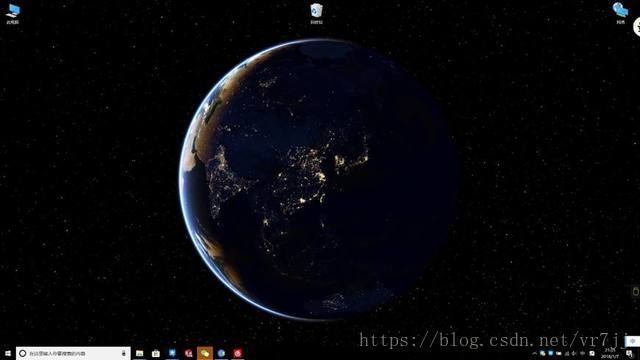Click the Cortana circle icon in search box
The height and width of the screenshot is (360, 640).
coord(23,353)
